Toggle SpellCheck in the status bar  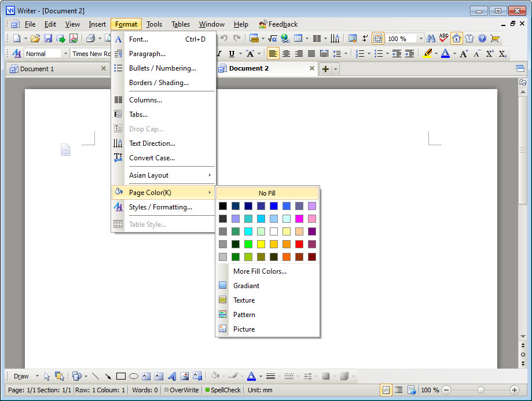click(x=222, y=391)
